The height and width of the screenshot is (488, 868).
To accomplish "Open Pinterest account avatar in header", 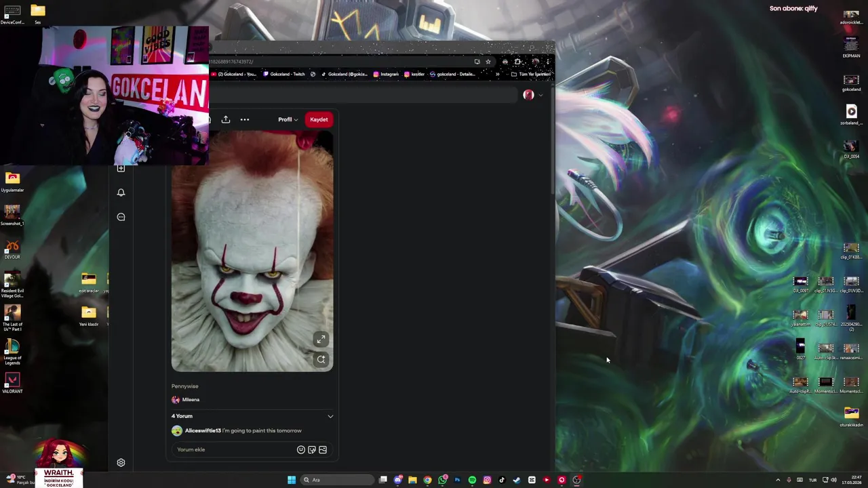I will (528, 95).
